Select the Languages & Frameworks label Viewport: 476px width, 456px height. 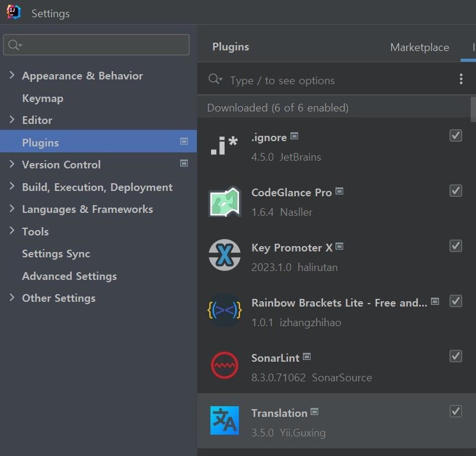pos(87,209)
